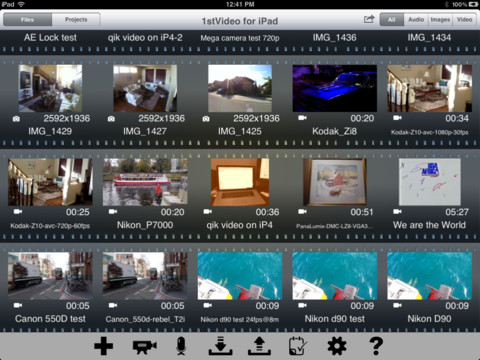The height and width of the screenshot is (360, 480).
Task: Click video icon beside Kodak_Zi8 duration
Action: (302, 118)
